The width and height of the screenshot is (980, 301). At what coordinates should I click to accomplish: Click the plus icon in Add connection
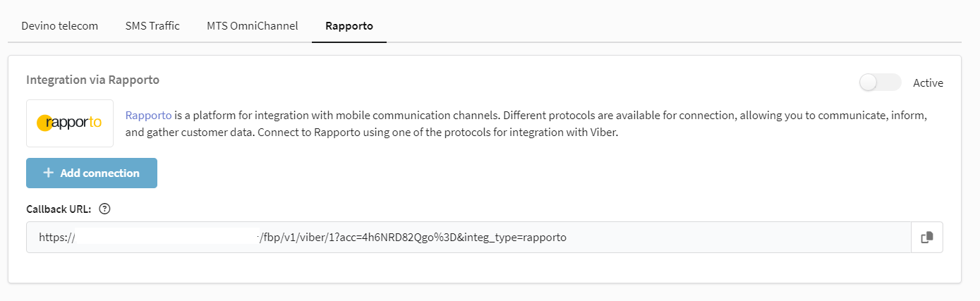point(49,173)
